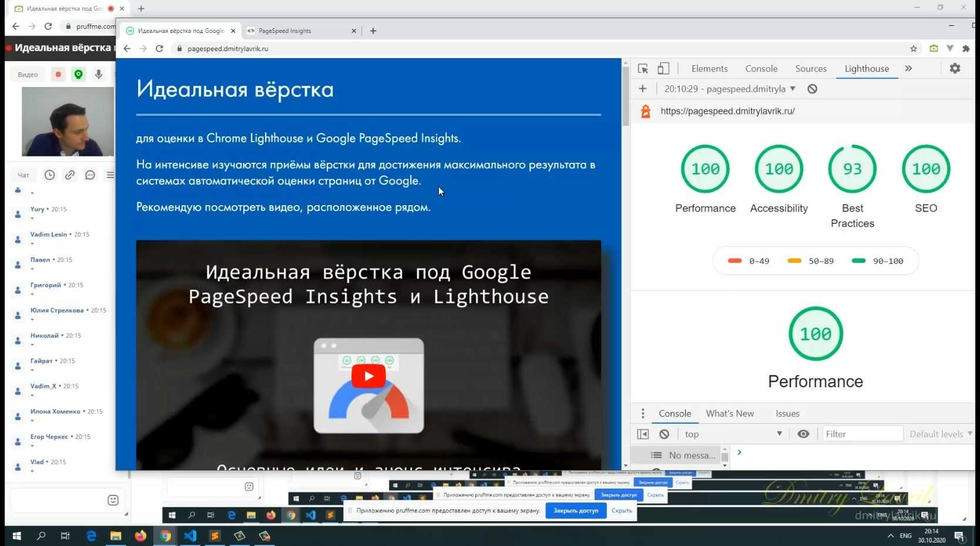Clear all Lighthouse reports
980x546 pixels.
click(812, 89)
